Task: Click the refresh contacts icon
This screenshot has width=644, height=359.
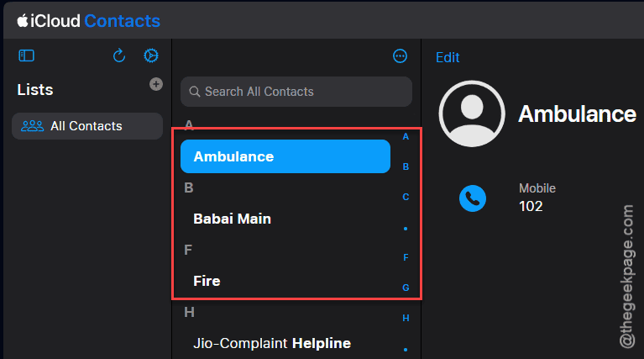Action: pyautogui.click(x=119, y=55)
